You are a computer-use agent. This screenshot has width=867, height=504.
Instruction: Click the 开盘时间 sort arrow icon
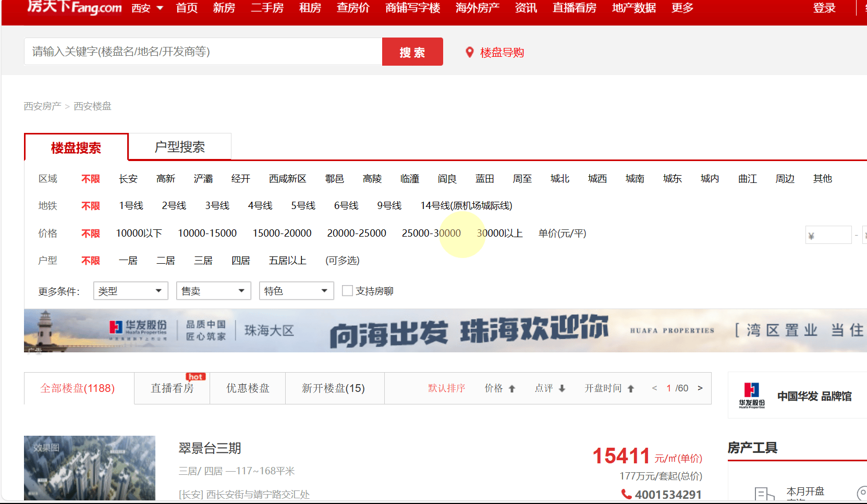(x=631, y=388)
